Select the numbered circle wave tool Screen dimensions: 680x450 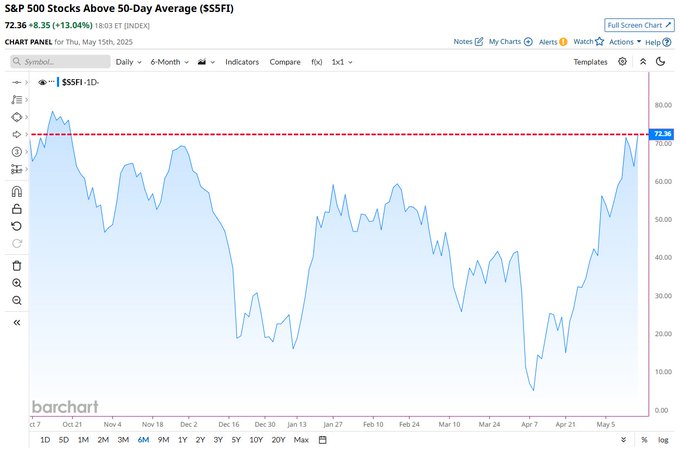(16, 152)
